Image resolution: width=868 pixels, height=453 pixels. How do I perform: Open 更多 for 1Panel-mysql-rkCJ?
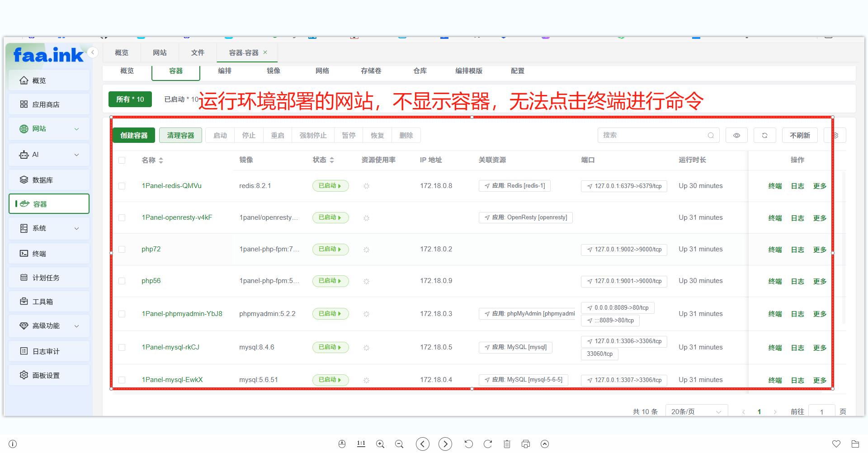[820, 347]
